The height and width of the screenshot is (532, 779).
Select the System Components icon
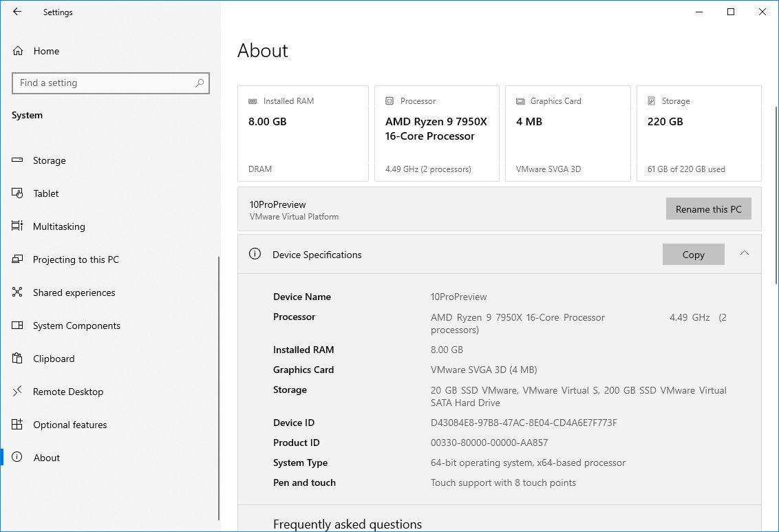(x=17, y=326)
